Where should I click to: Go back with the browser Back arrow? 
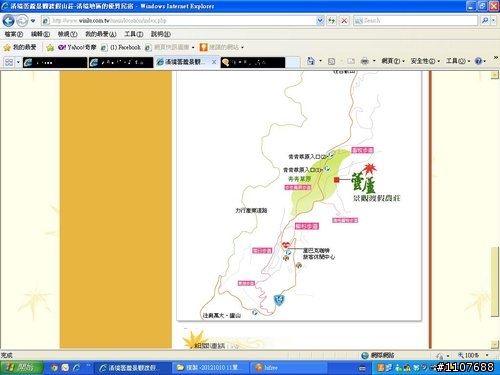click(8, 21)
